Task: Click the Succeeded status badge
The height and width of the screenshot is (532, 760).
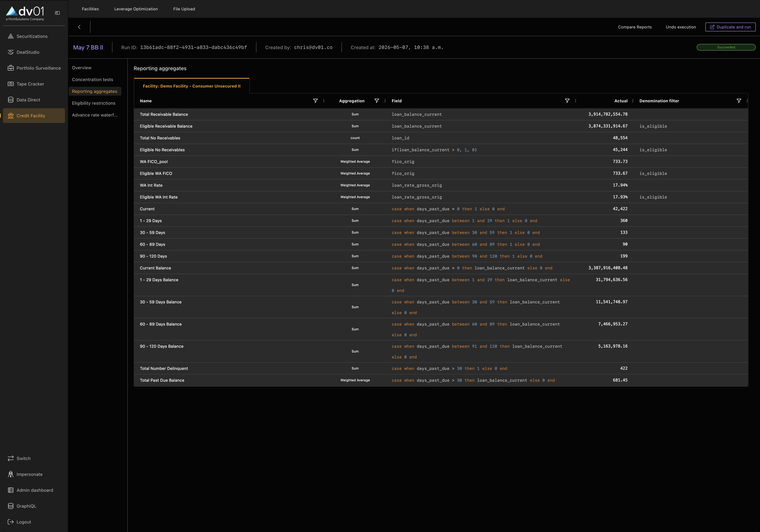Action: 726,47
